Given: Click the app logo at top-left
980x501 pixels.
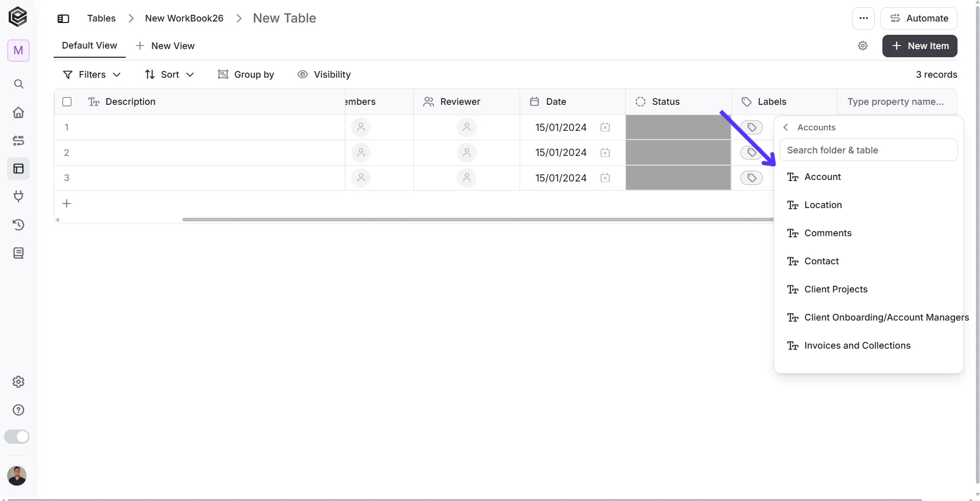Looking at the screenshot, I should pyautogui.click(x=18, y=17).
